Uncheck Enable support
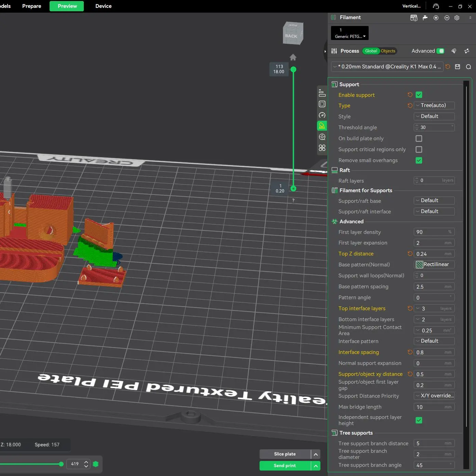The image size is (476, 476). click(x=419, y=95)
